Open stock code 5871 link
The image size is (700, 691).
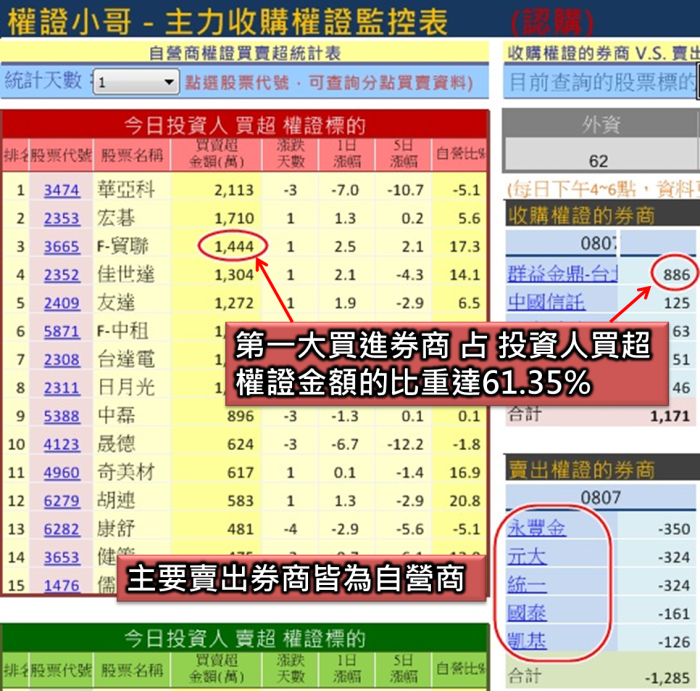[x=62, y=332]
